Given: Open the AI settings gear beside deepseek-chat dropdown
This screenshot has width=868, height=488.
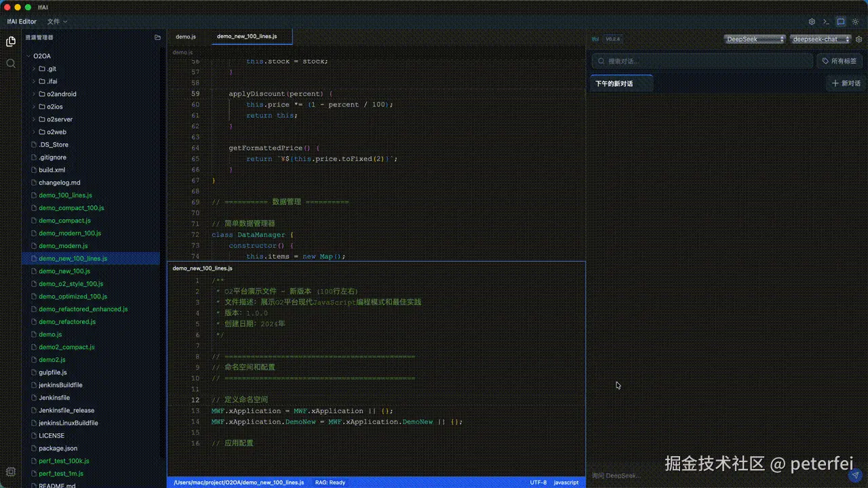Looking at the screenshot, I should coord(859,39).
